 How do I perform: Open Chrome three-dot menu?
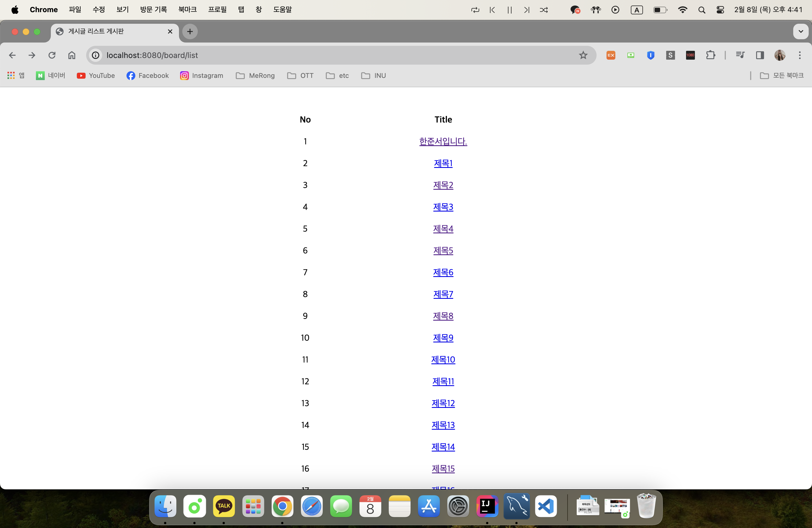pos(800,55)
